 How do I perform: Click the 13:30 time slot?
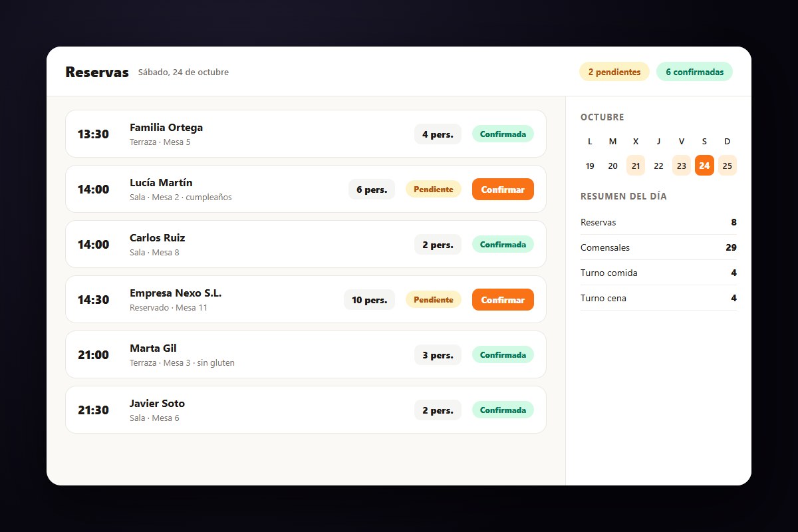tap(93, 134)
